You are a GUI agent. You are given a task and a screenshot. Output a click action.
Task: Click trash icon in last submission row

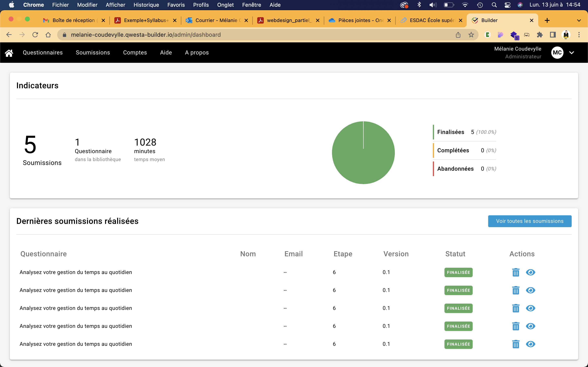(x=516, y=344)
